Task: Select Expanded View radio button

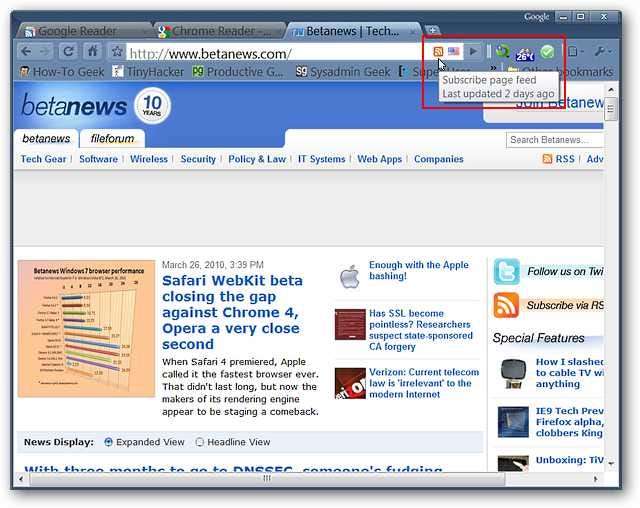Action: 108,442
